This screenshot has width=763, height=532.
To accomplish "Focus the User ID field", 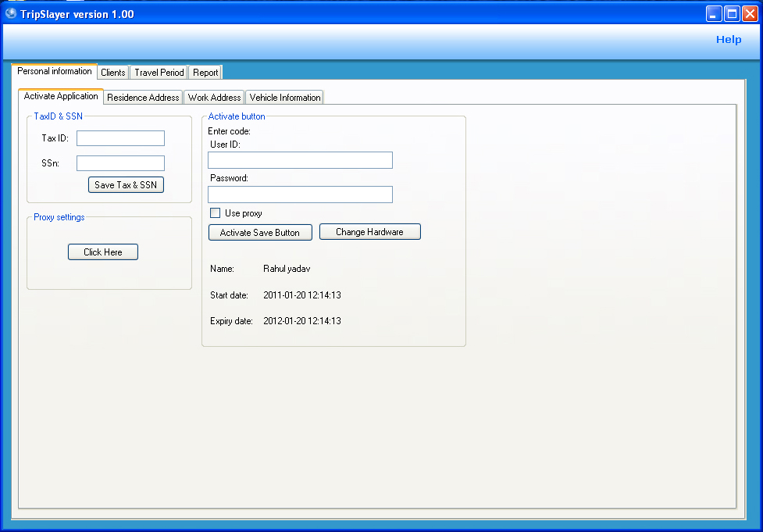I will pyautogui.click(x=300, y=160).
